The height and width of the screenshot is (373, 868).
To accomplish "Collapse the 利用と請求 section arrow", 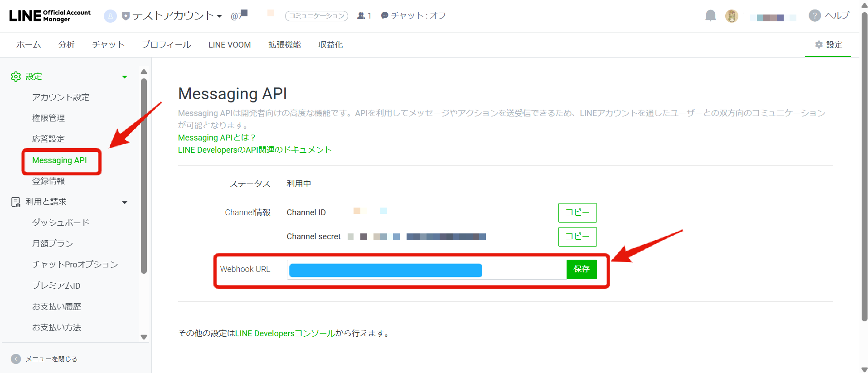I will point(125,203).
